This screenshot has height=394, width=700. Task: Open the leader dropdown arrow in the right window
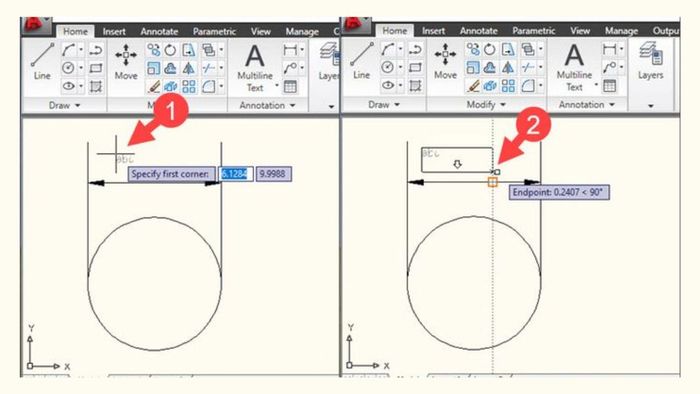(x=621, y=67)
